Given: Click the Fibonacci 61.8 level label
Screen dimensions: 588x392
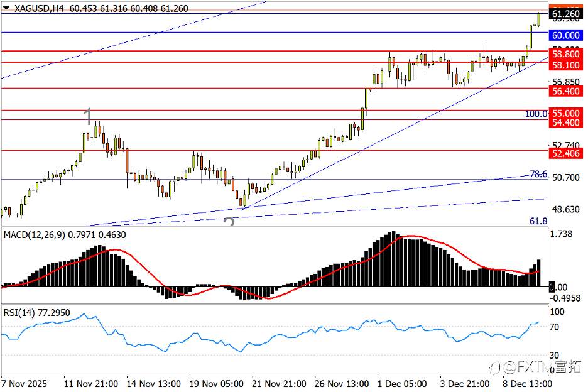Looking at the screenshot, I should point(538,221).
